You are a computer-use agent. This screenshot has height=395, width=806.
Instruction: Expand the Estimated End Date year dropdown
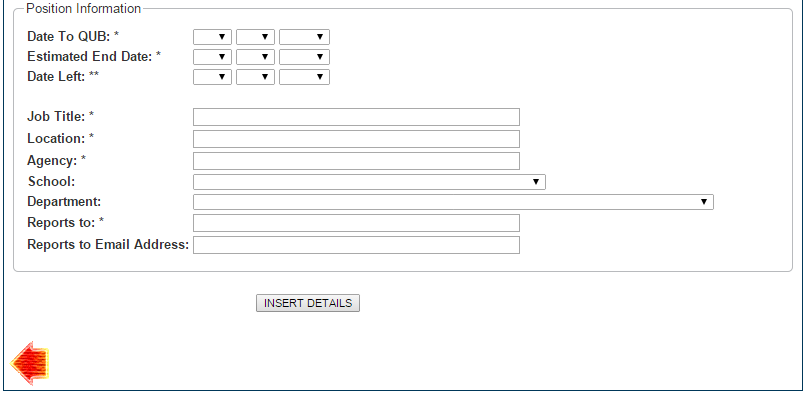pos(304,57)
